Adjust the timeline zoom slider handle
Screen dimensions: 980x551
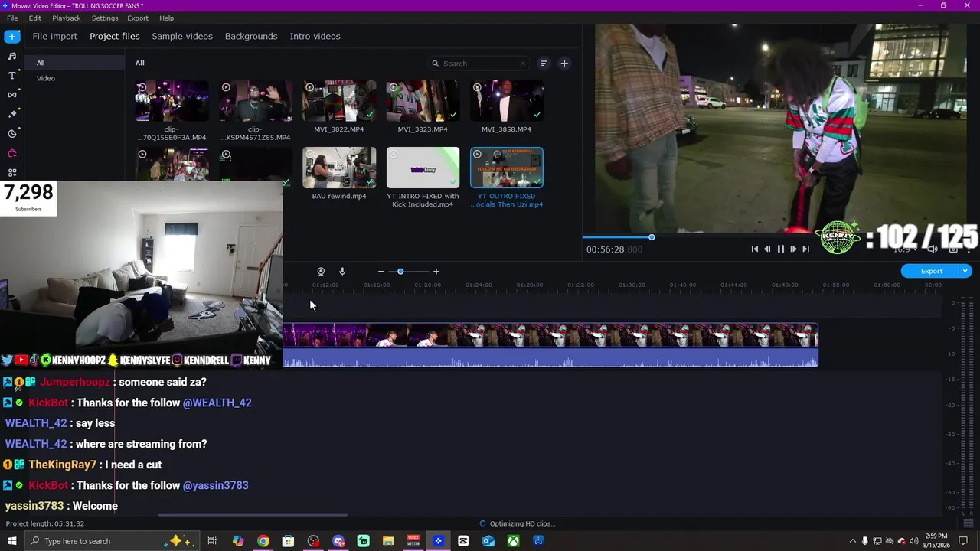(x=400, y=272)
